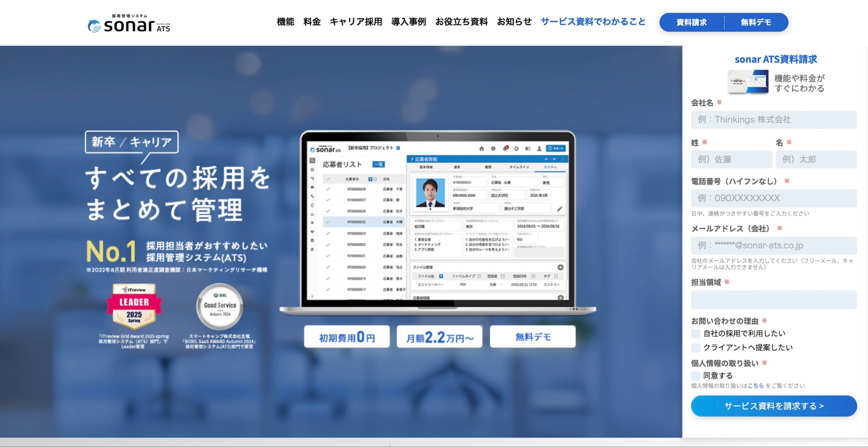Click the 初期費用0円 badge
This screenshot has width=868, height=447.
(x=347, y=337)
